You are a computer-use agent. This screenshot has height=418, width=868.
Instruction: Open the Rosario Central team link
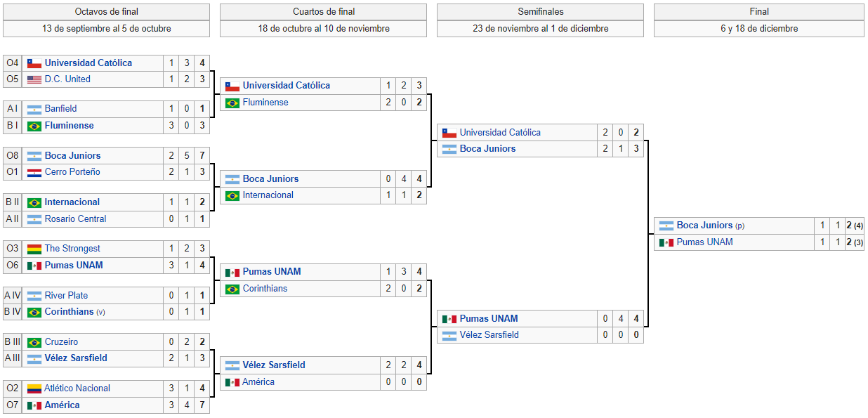pyautogui.click(x=75, y=218)
